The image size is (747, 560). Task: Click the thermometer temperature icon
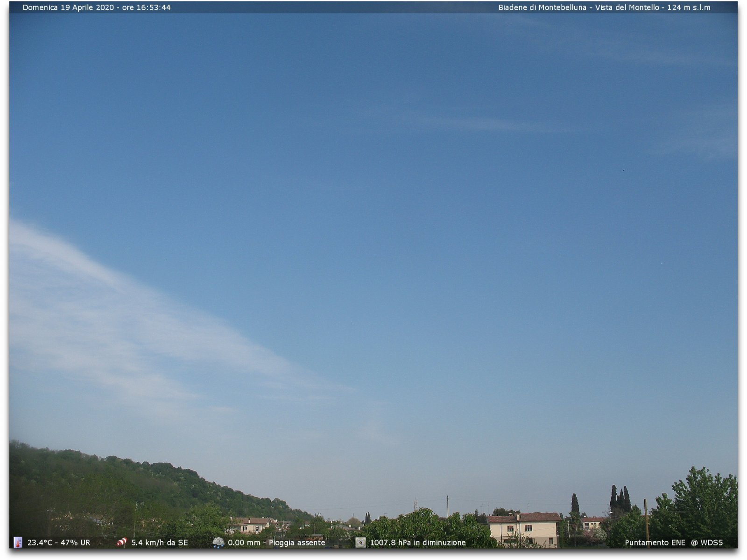(x=18, y=542)
